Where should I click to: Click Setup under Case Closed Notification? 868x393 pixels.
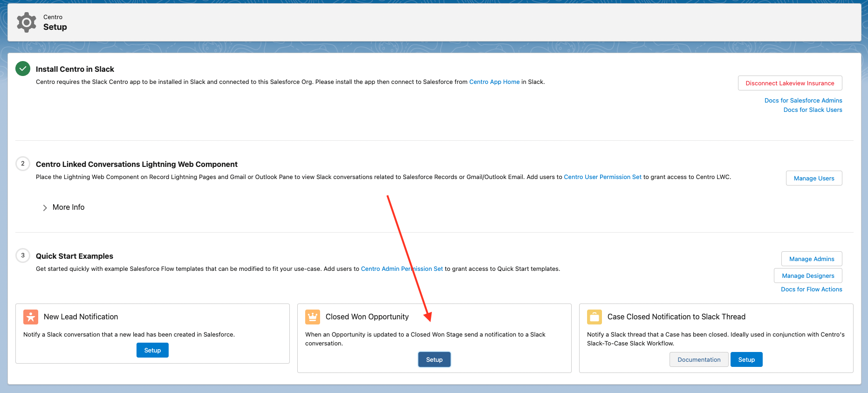coord(746,359)
